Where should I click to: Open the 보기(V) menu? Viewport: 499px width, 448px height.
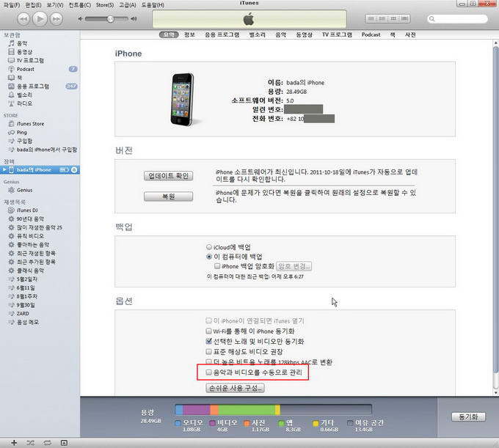point(55,5)
